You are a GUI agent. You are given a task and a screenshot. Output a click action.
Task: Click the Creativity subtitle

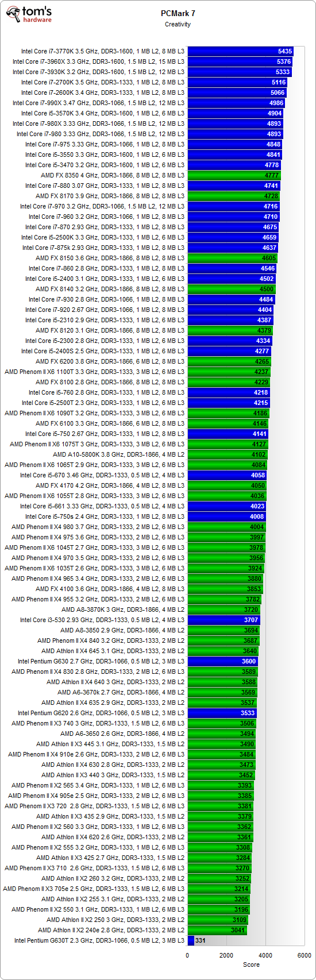coord(178,24)
